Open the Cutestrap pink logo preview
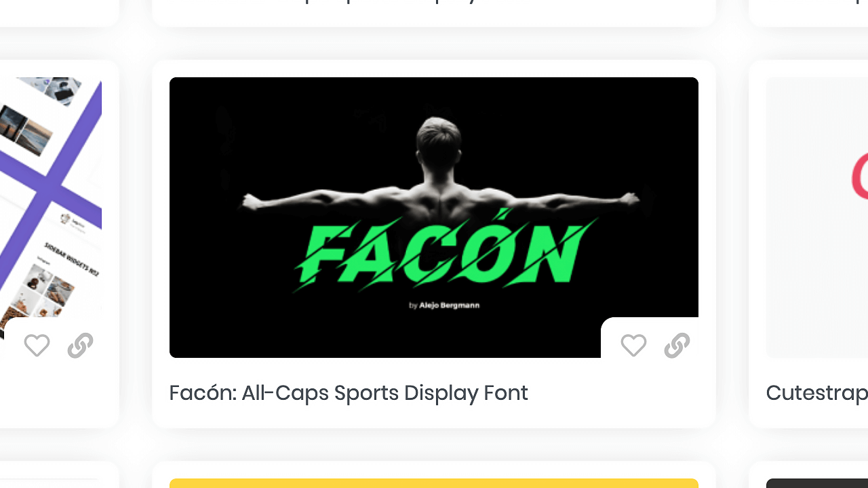This screenshot has width=868, height=488. tap(817, 217)
